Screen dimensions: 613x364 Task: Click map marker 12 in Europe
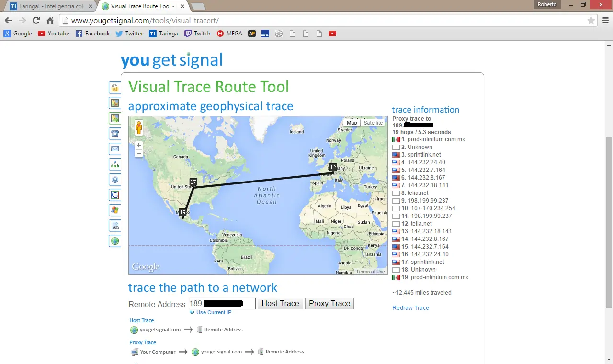click(x=333, y=168)
